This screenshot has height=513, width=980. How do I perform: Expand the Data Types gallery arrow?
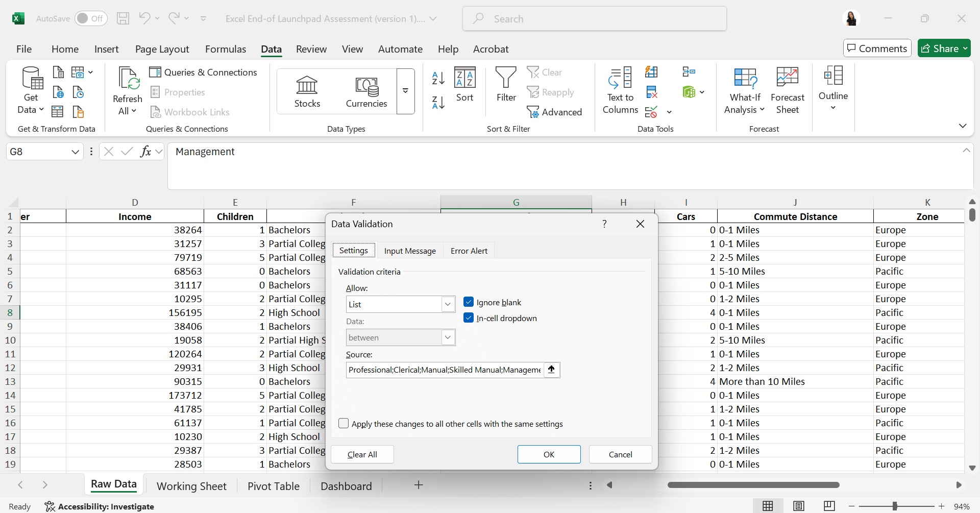tap(405, 91)
